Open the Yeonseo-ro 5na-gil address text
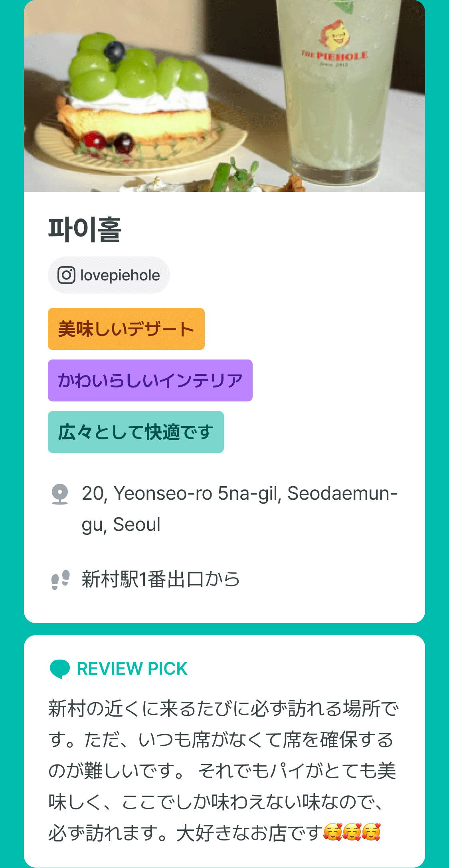This screenshot has width=449, height=868. tap(239, 508)
